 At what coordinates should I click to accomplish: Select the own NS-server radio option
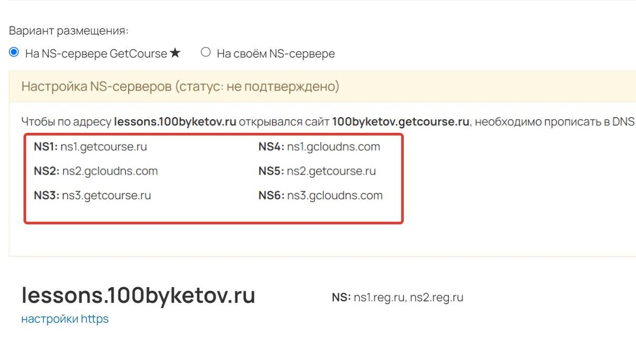tap(206, 52)
